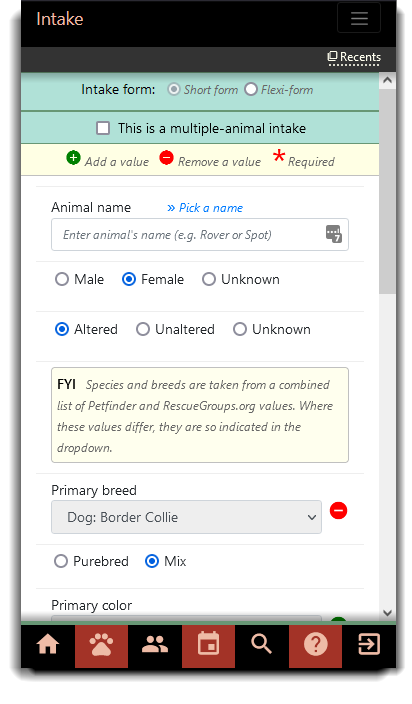
Task: Click the scrollbar down arrow
Action: (x=388, y=613)
